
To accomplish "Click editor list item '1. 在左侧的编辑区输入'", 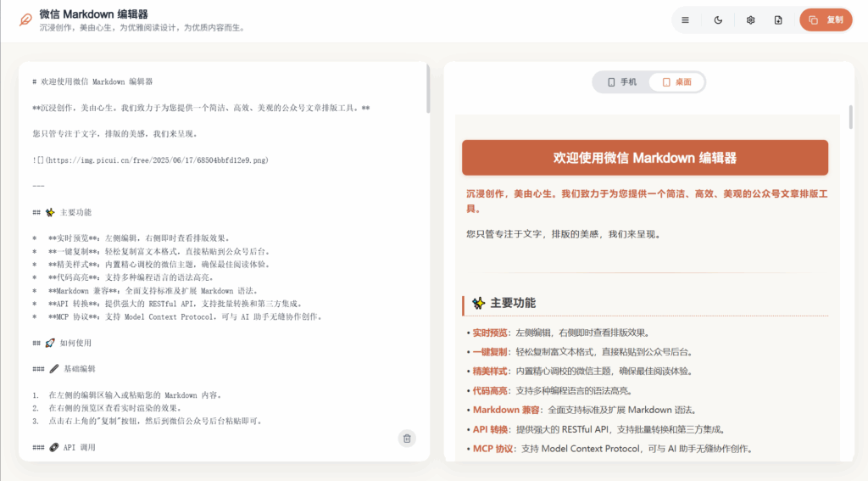I will point(127,395).
